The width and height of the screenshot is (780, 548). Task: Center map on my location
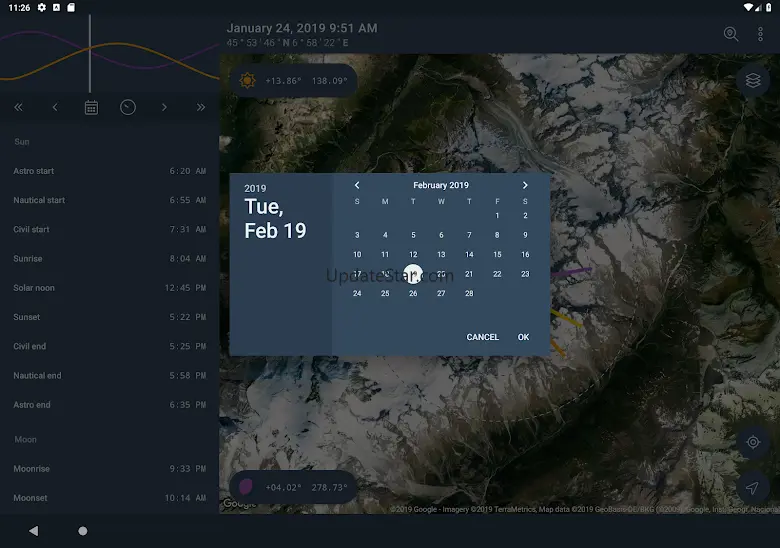[x=753, y=442]
